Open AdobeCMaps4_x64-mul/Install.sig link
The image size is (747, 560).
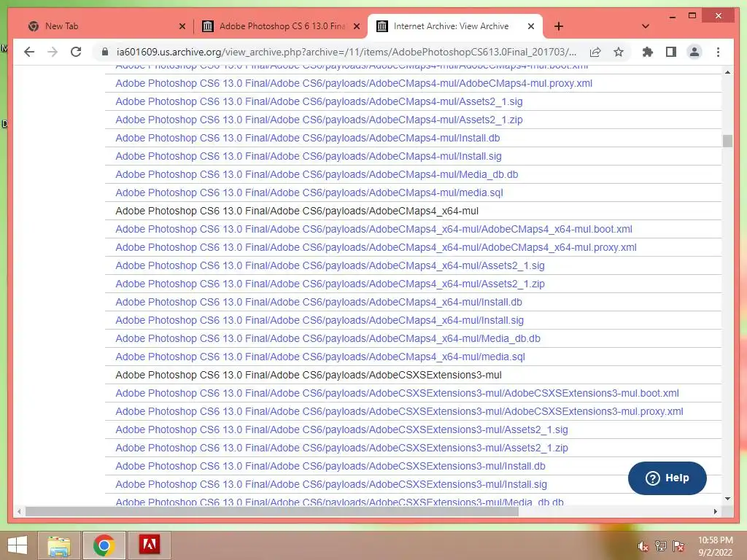click(320, 320)
